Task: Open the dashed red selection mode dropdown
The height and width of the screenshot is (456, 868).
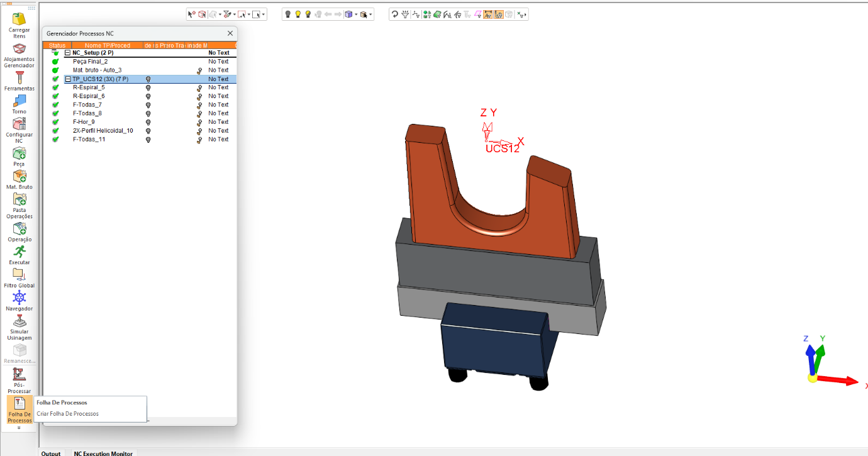Action: pos(249,14)
